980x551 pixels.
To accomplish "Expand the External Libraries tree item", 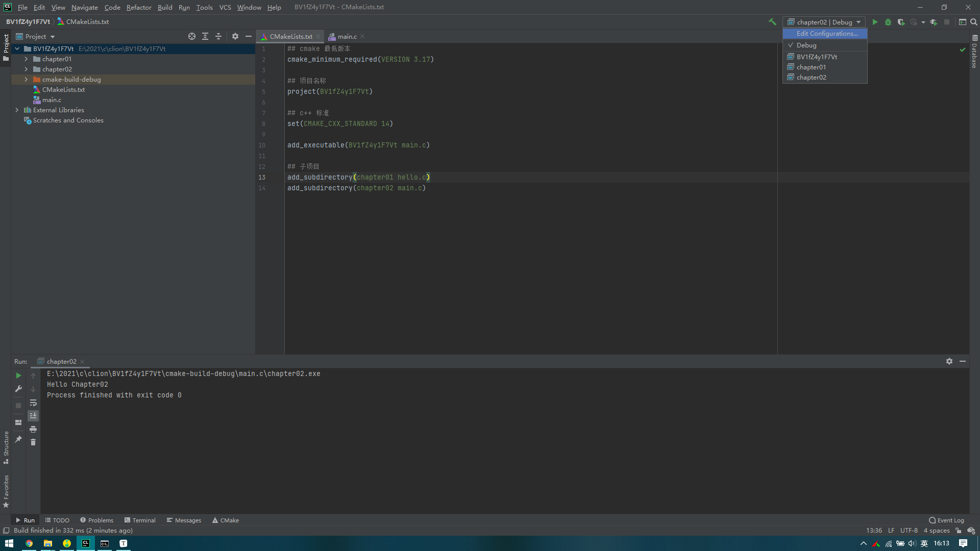I will [16, 110].
